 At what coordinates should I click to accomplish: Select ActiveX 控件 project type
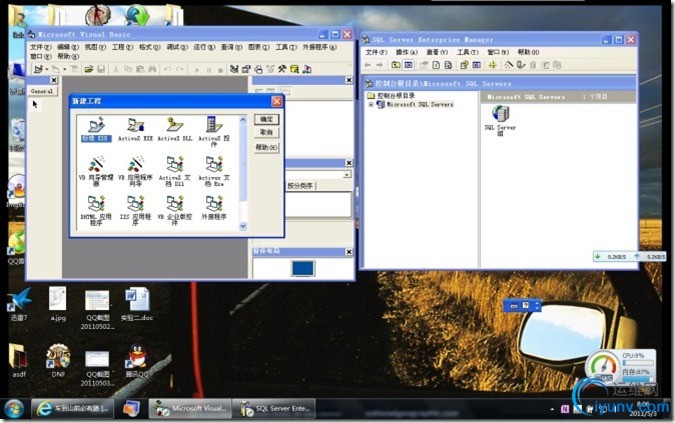(214, 131)
